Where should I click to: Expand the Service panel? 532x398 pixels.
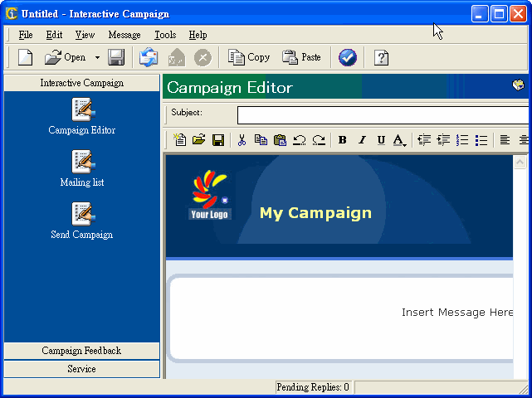[x=81, y=369]
